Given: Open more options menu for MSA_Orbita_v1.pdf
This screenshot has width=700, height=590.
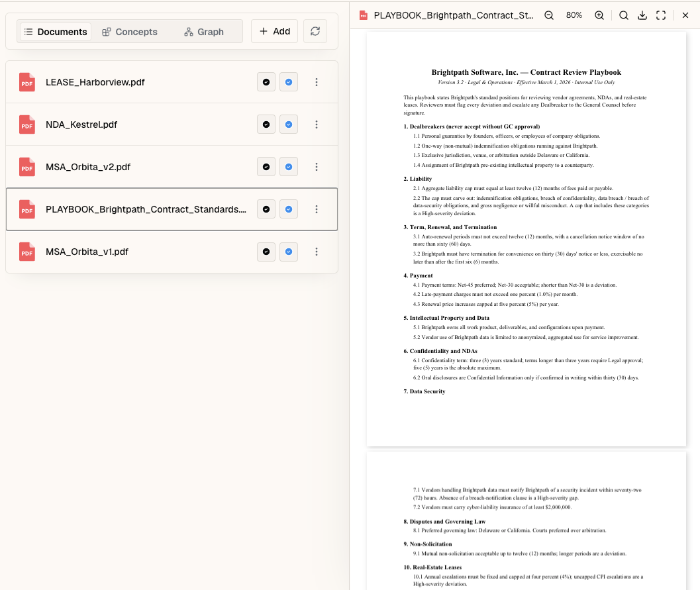Looking at the screenshot, I should tap(317, 252).
